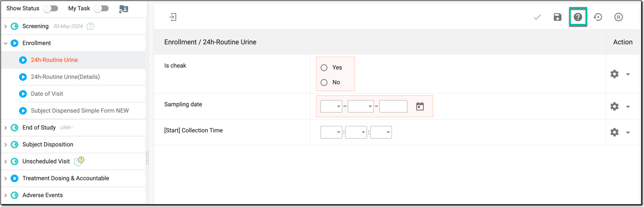Screen dimensions: 644x207
Task: Open the history clock-arrow icon
Action: pos(598,17)
